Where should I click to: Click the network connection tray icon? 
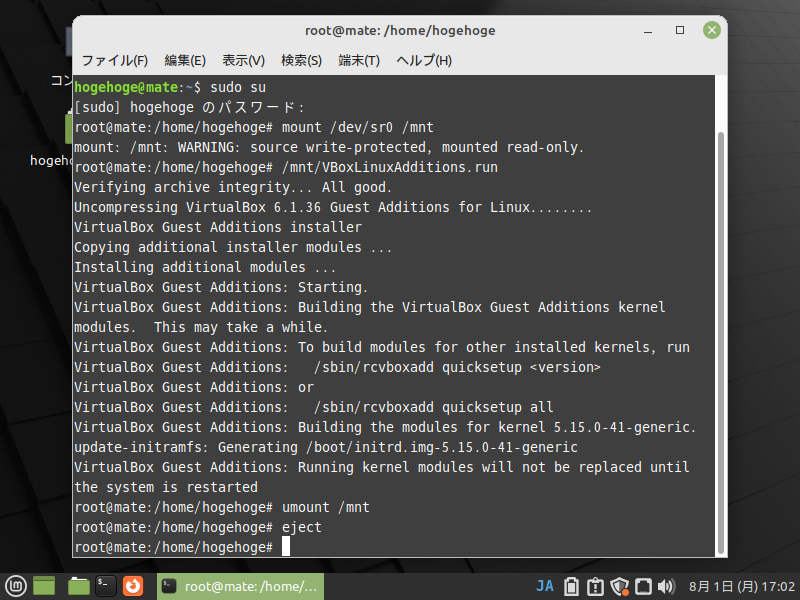(643, 587)
